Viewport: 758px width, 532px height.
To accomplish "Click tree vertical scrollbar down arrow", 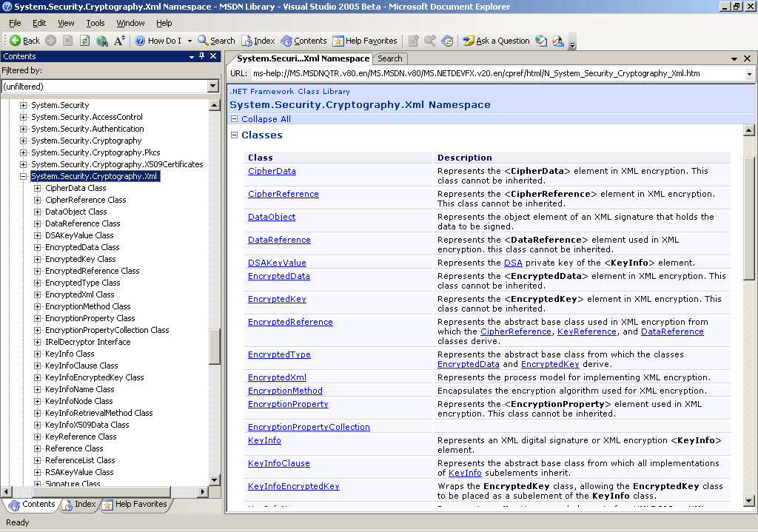I will pos(215,479).
